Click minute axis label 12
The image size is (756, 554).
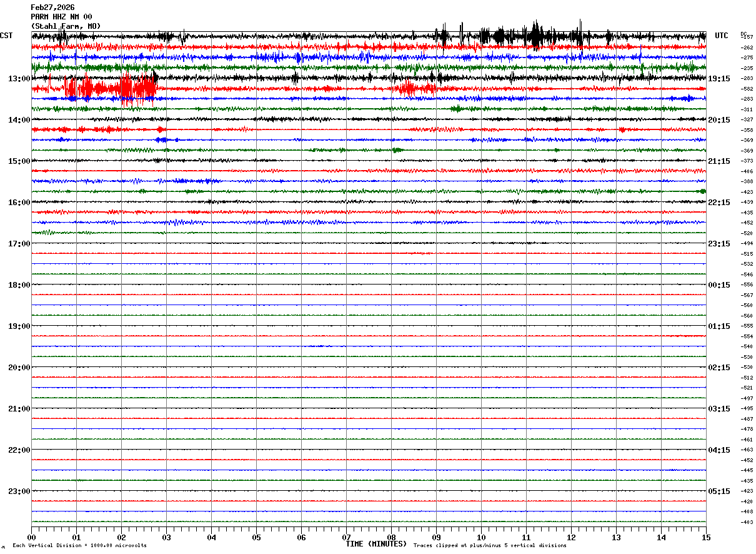point(571,538)
